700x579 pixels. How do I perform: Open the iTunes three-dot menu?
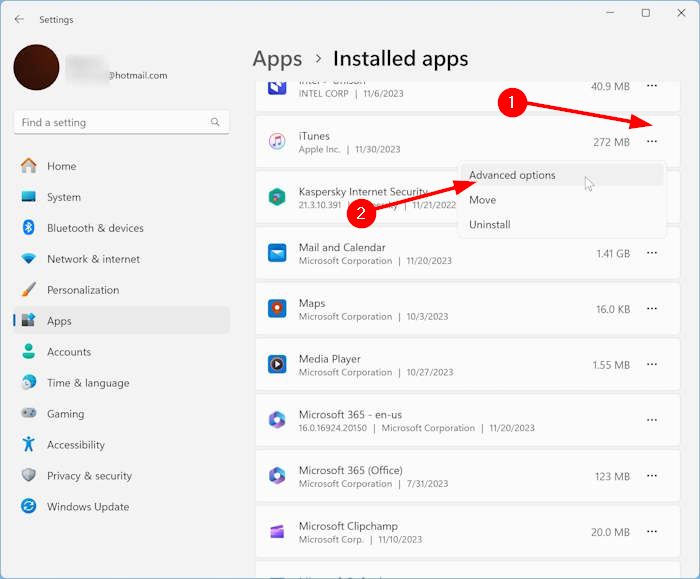tap(652, 142)
